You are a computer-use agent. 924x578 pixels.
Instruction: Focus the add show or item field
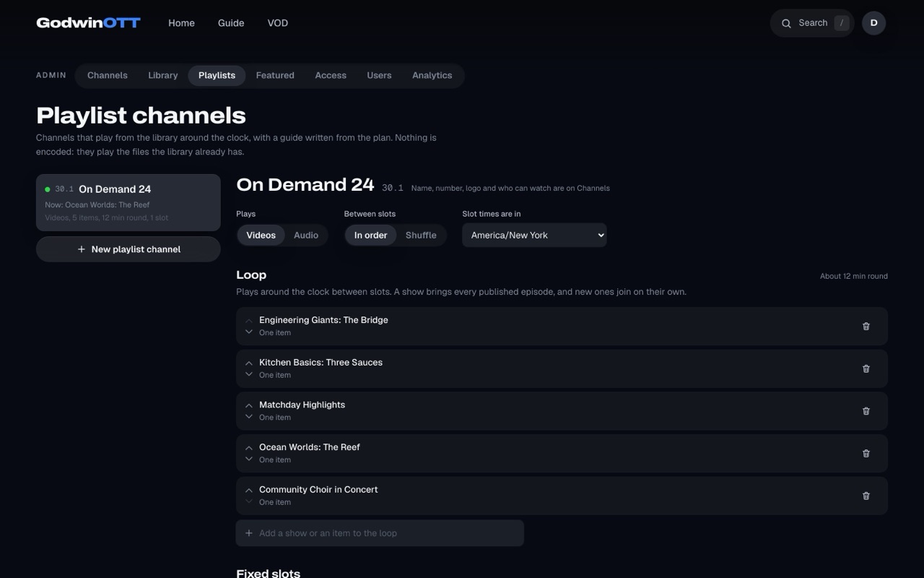tap(380, 533)
